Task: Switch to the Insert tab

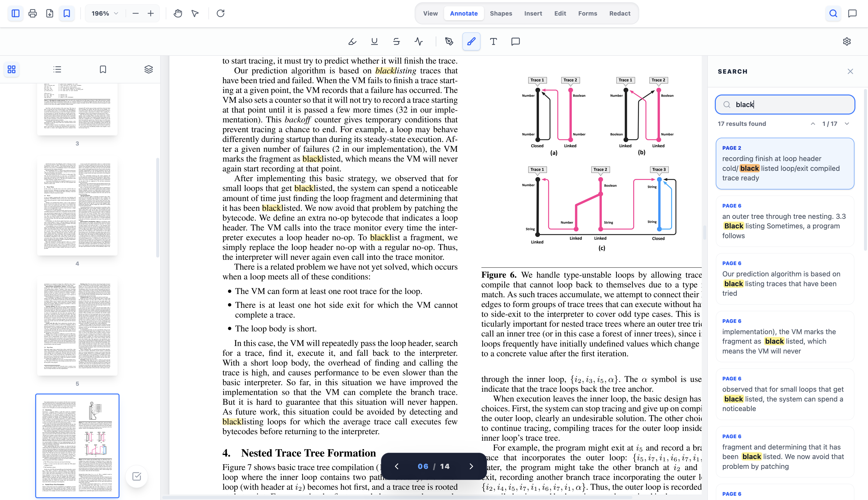Action: click(x=533, y=13)
